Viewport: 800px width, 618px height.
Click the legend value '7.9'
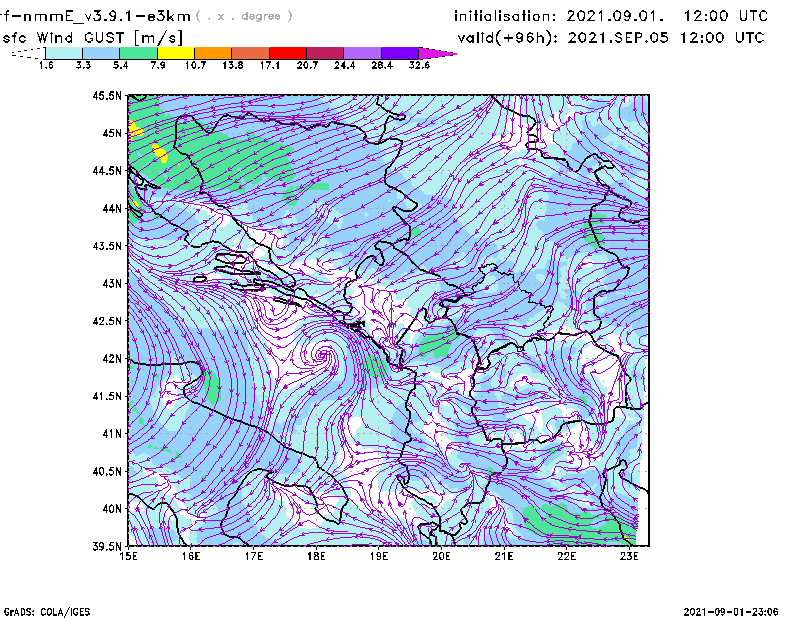click(x=158, y=65)
